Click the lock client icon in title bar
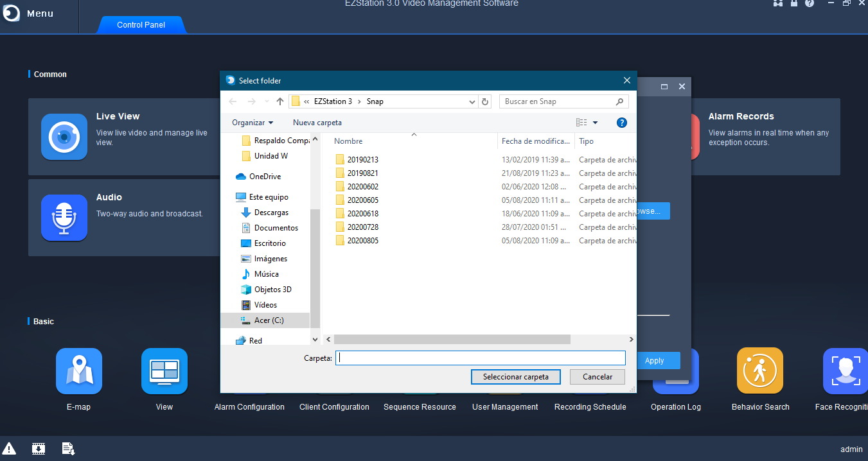Screen dimensions: 868x461 coord(794,3)
